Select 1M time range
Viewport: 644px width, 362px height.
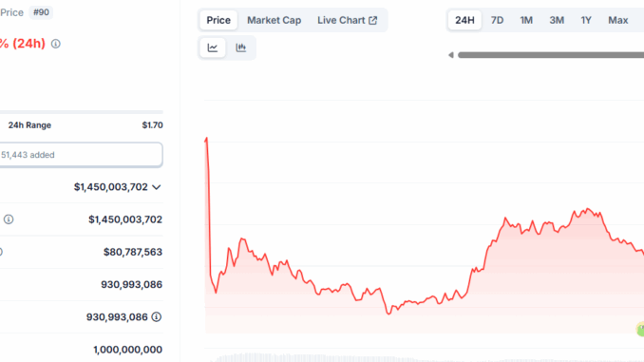pyautogui.click(x=526, y=20)
